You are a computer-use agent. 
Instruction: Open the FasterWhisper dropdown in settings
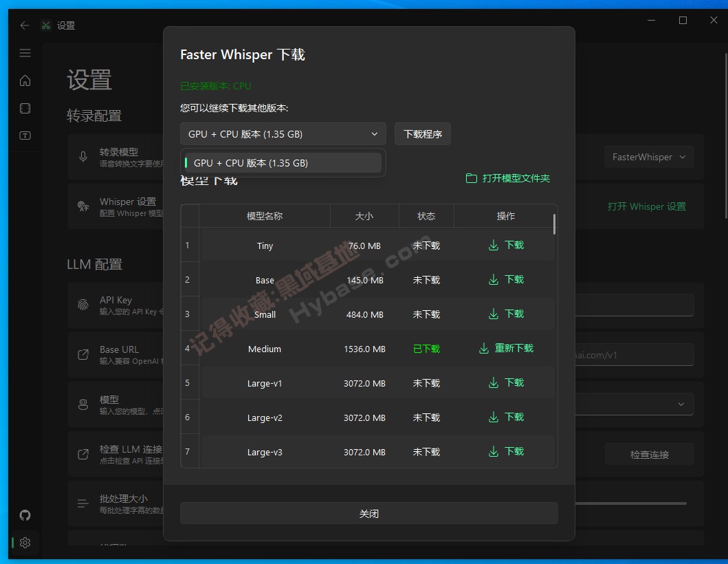click(x=649, y=157)
